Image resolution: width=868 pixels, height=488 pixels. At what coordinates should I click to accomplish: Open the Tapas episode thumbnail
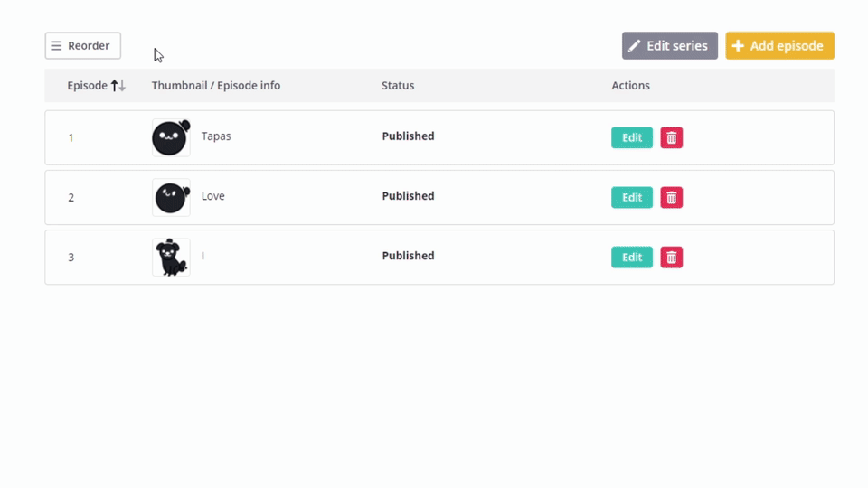[171, 137]
